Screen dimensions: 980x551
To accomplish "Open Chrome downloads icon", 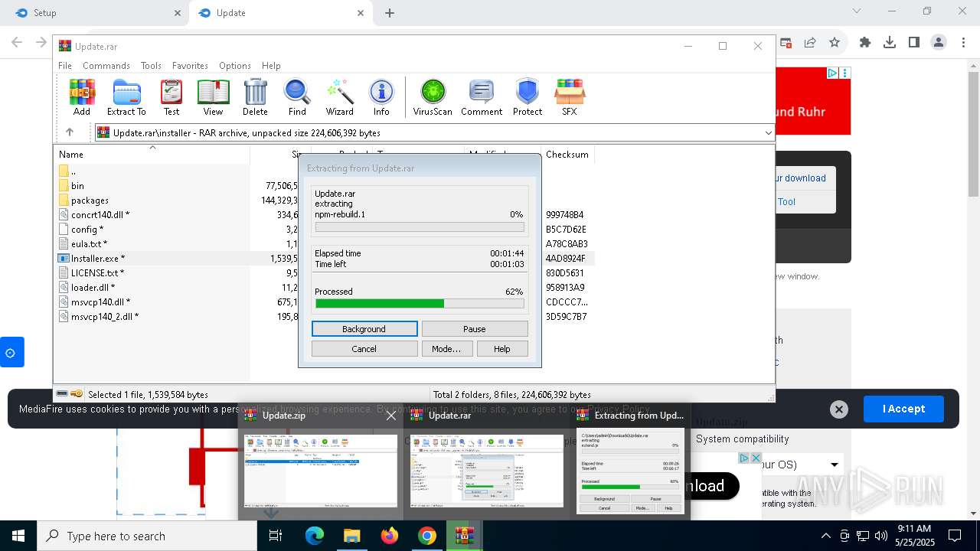I will (x=890, y=43).
